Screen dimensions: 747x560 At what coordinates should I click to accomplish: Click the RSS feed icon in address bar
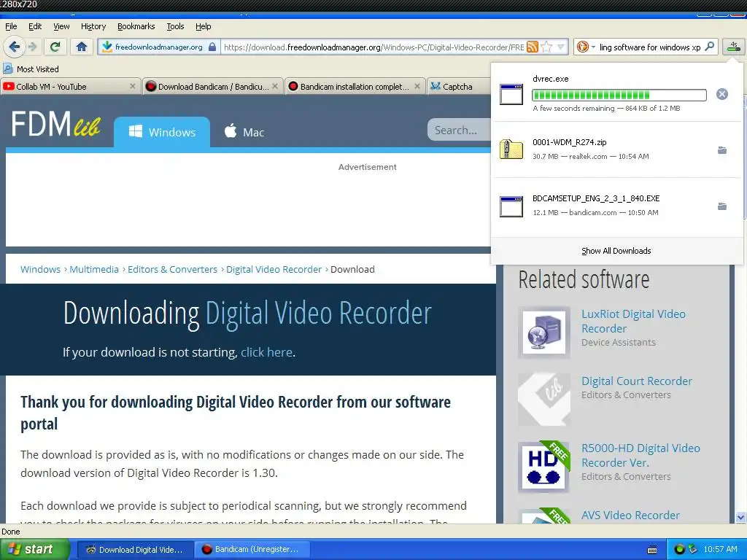coord(533,47)
